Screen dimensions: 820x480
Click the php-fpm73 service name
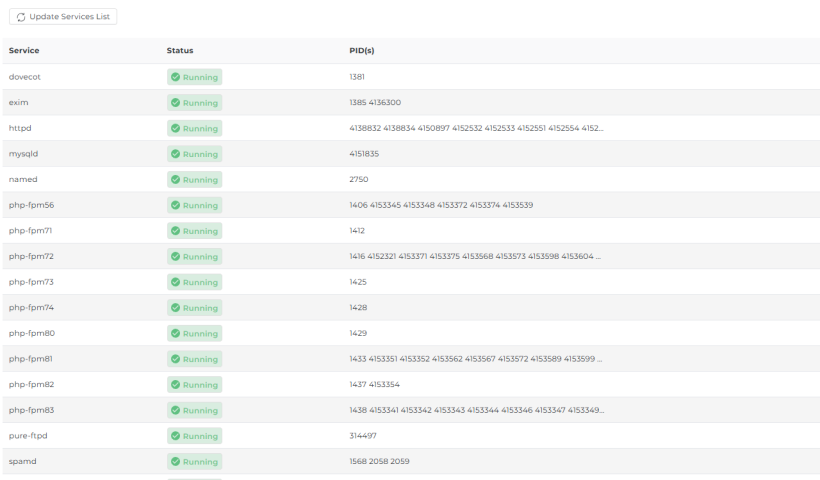31,282
